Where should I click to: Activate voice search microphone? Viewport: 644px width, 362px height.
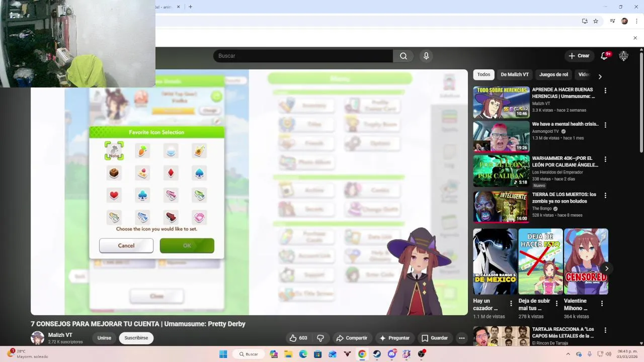click(426, 56)
